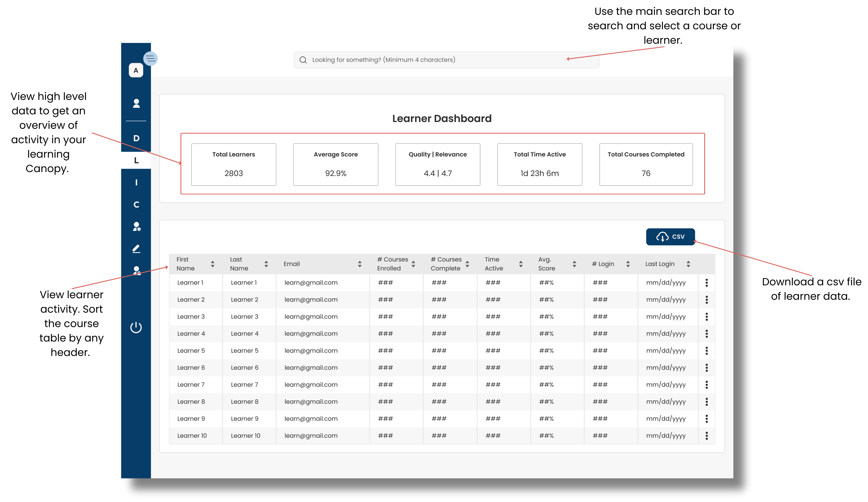
Task: Open the D section in sidebar
Action: tap(136, 138)
